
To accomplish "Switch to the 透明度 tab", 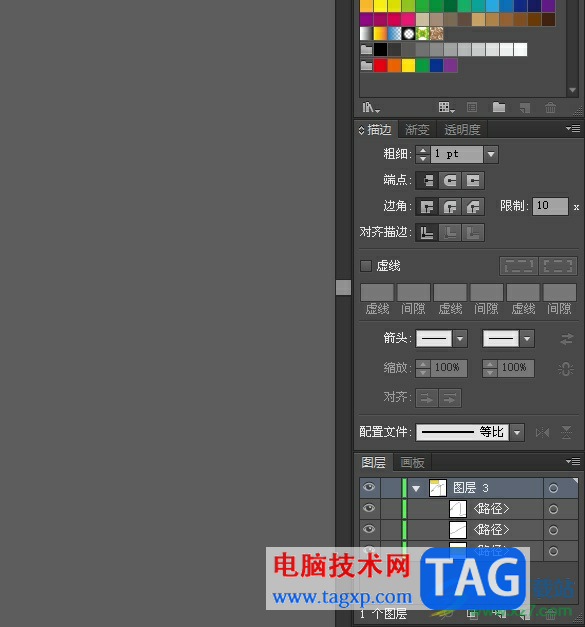I will coord(462,130).
